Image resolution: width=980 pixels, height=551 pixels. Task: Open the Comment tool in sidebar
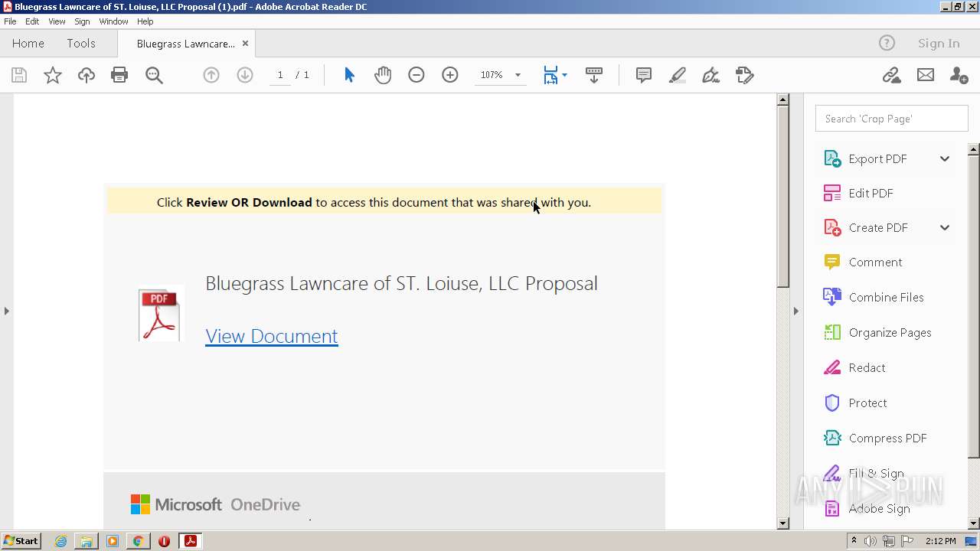pyautogui.click(x=875, y=262)
